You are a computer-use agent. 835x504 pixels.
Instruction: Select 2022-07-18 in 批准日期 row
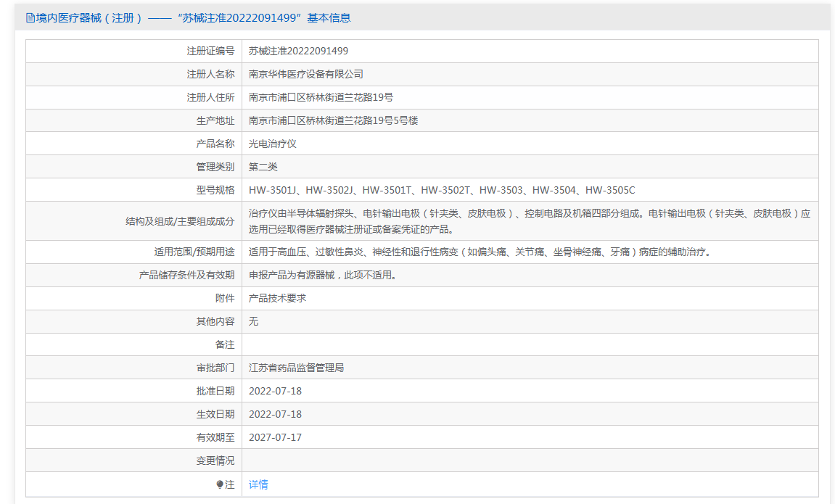tap(276, 391)
